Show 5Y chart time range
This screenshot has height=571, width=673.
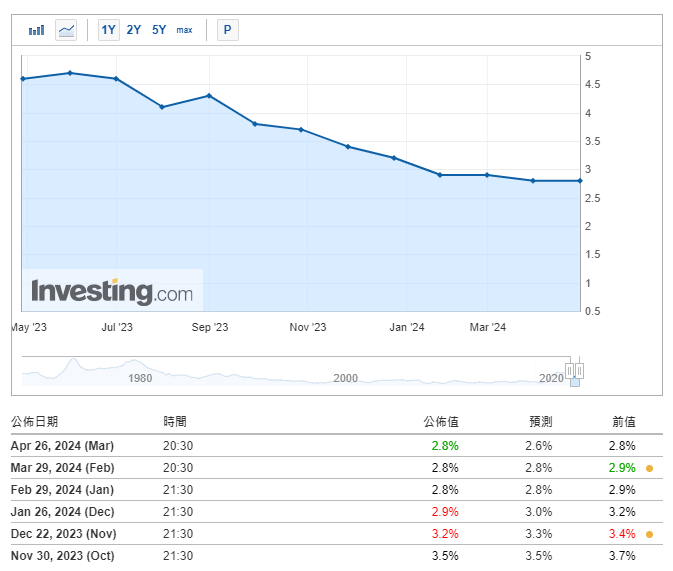pos(159,30)
